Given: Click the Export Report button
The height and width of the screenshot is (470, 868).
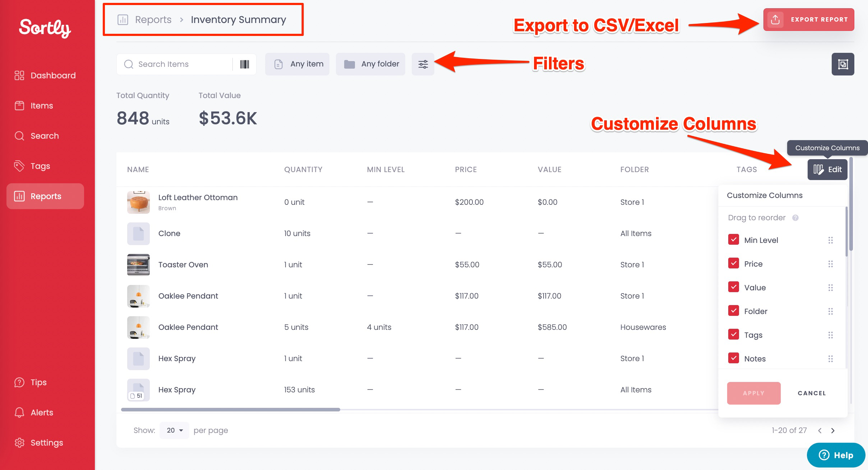Looking at the screenshot, I should pyautogui.click(x=808, y=20).
